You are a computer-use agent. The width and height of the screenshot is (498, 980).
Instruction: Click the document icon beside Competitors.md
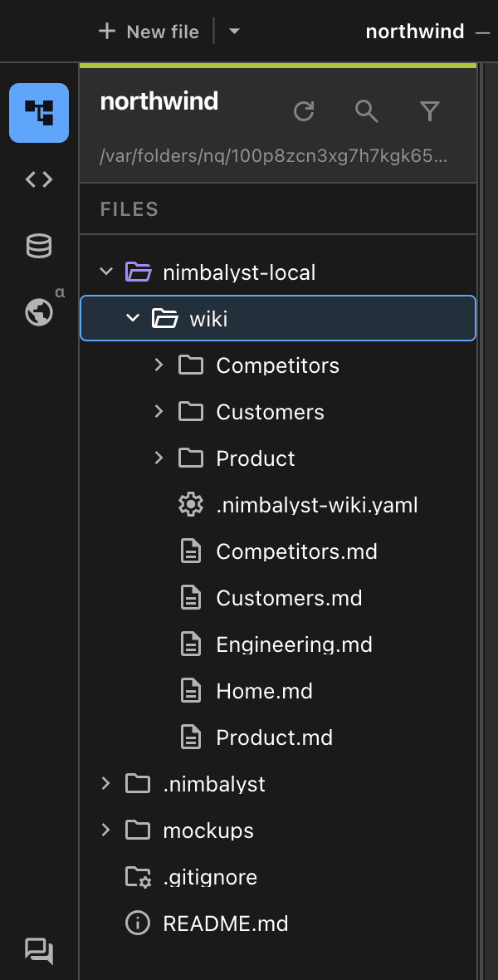coord(191,551)
